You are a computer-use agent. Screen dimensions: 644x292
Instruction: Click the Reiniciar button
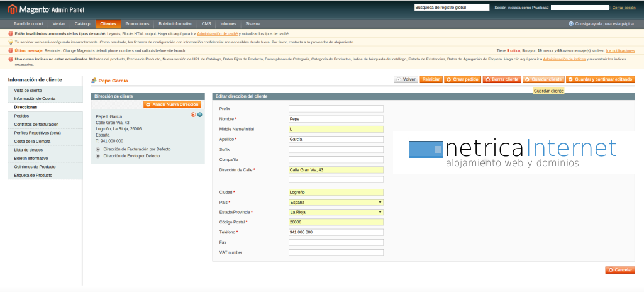click(431, 79)
